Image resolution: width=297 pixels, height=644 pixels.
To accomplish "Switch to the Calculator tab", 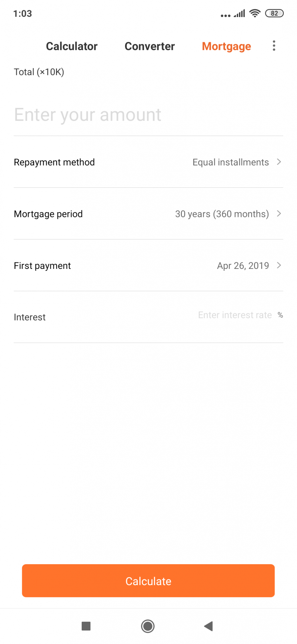I will [71, 46].
